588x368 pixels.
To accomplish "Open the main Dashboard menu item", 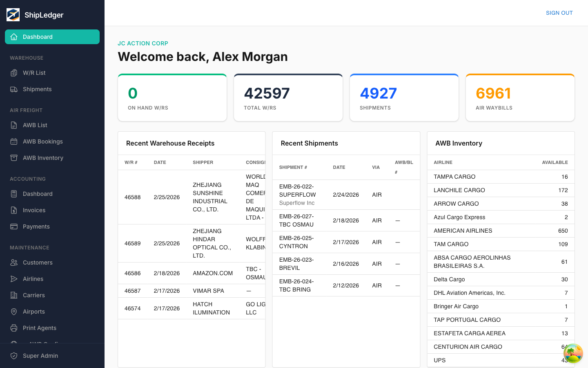I will (52, 37).
